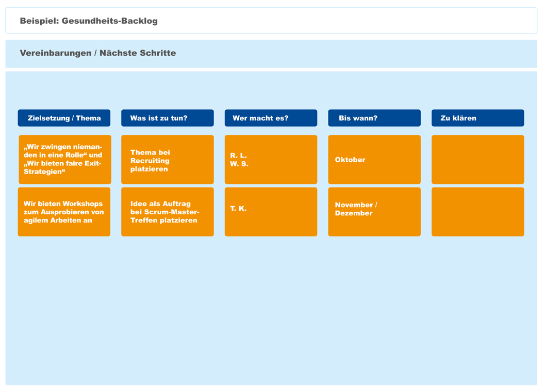Click the 'R. L. W. S.' card

point(271,159)
